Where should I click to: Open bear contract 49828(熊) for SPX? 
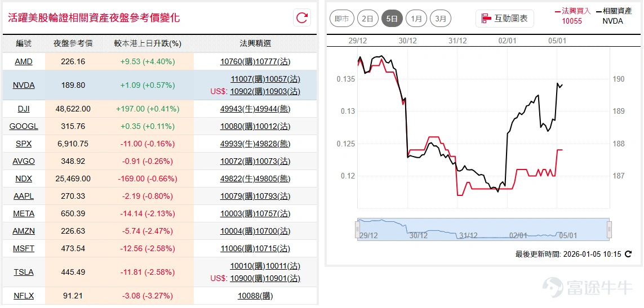(x=272, y=144)
